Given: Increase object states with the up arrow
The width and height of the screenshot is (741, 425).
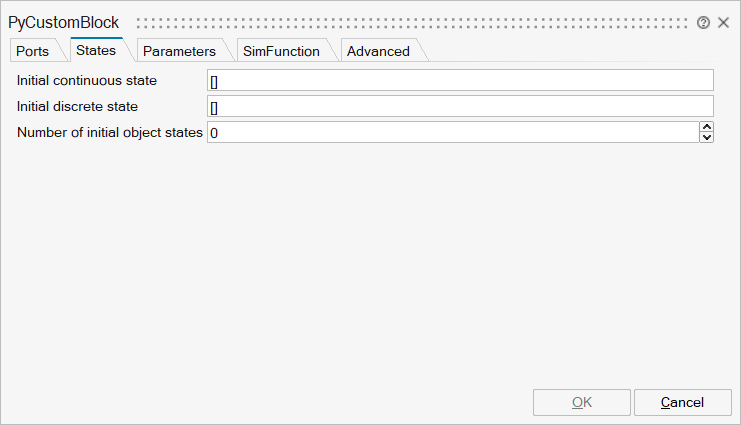Looking at the screenshot, I should 707,127.
